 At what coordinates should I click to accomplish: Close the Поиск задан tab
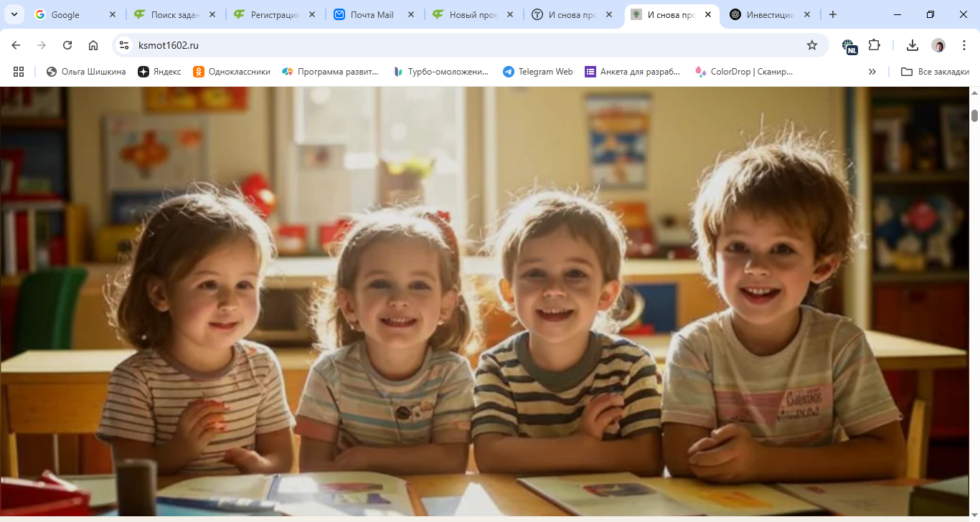click(212, 14)
